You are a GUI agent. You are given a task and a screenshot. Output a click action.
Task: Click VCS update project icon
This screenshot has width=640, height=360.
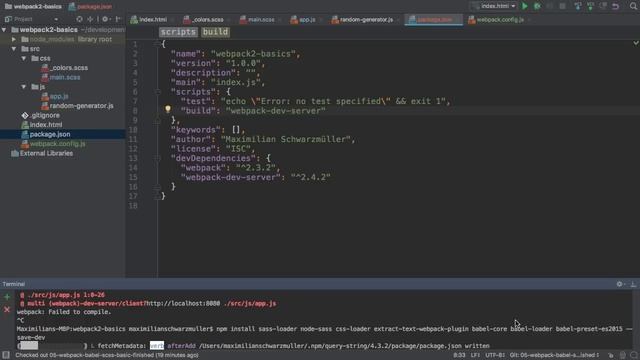point(578,6)
